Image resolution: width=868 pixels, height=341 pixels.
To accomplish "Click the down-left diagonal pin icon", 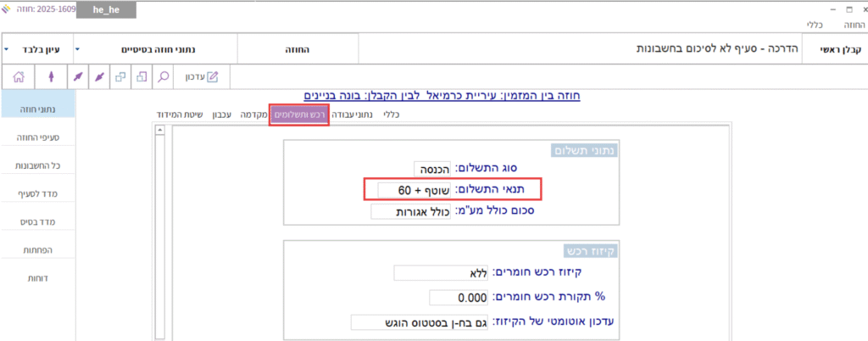I will (x=99, y=77).
